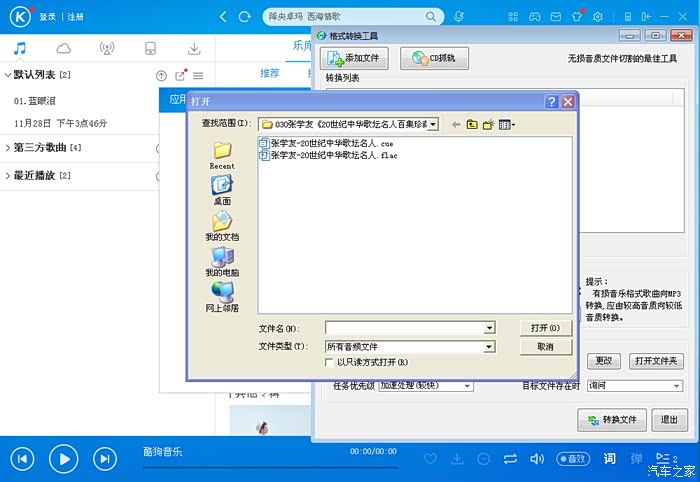This screenshot has height=482, width=700.
Task: Expand the third-party songs list
Action: (9, 148)
